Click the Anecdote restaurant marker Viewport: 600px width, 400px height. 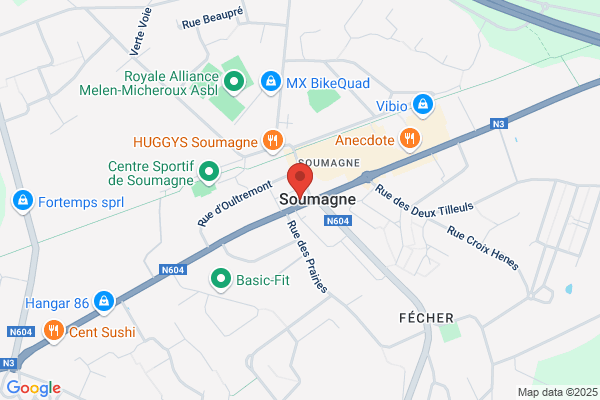(x=410, y=138)
